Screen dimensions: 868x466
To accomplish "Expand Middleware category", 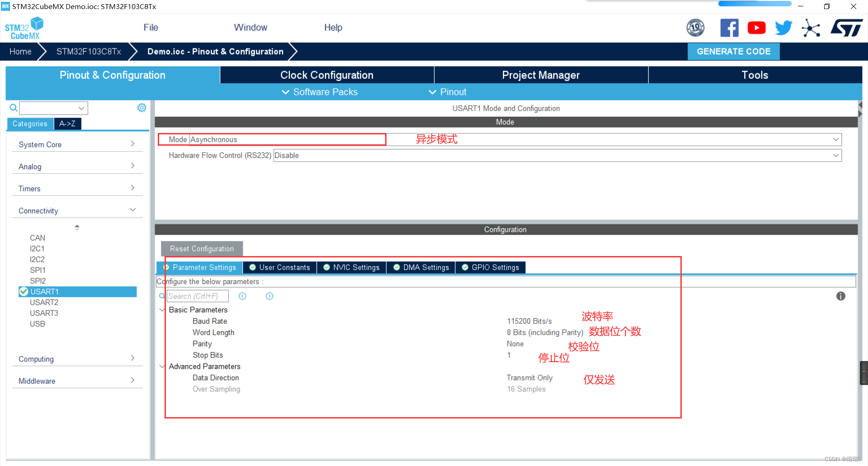I will [x=77, y=381].
